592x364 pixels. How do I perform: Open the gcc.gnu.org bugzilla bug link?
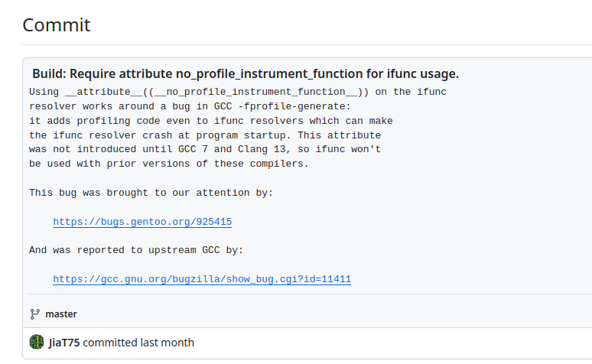tap(202, 279)
